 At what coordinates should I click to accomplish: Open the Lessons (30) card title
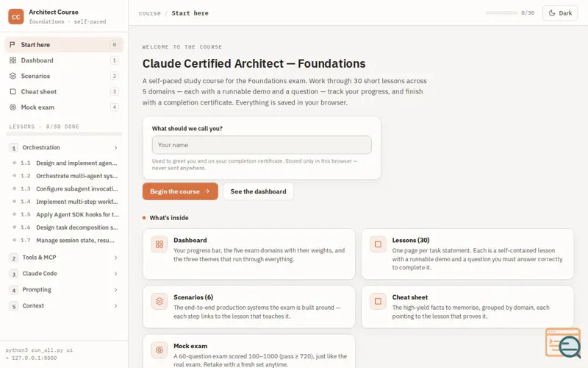(x=411, y=241)
